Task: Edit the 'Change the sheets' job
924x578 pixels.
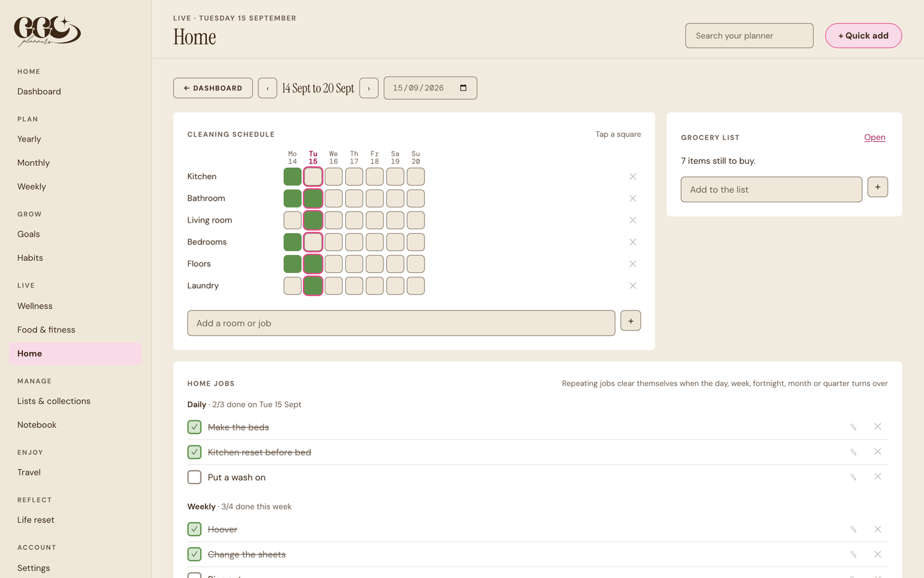Action: point(853,554)
